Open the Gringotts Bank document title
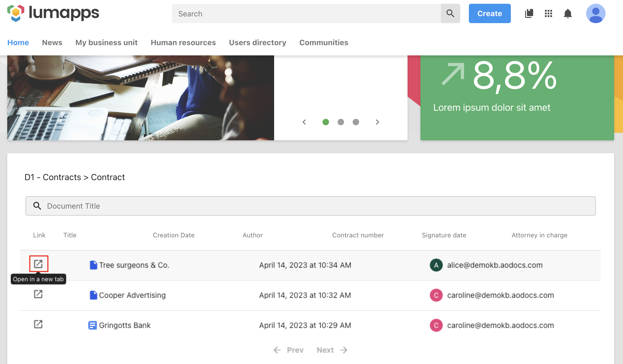Image resolution: width=623 pixels, height=364 pixels. 125,325
